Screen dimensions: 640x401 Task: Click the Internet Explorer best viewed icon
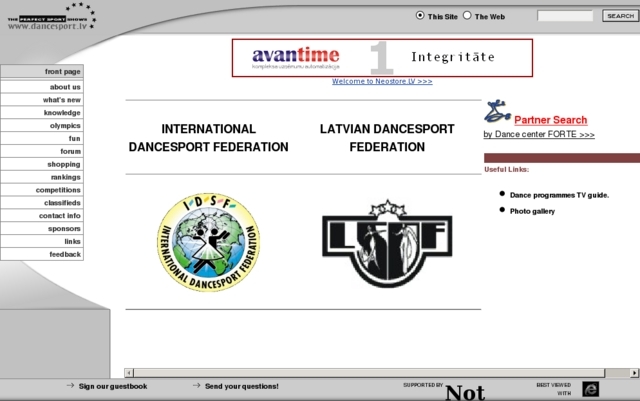pos(590,389)
